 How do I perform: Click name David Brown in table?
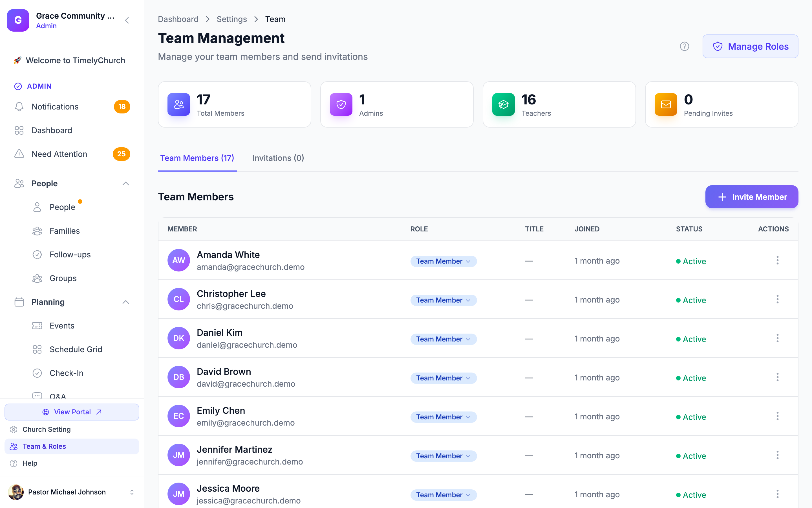pyautogui.click(x=224, y=371)
